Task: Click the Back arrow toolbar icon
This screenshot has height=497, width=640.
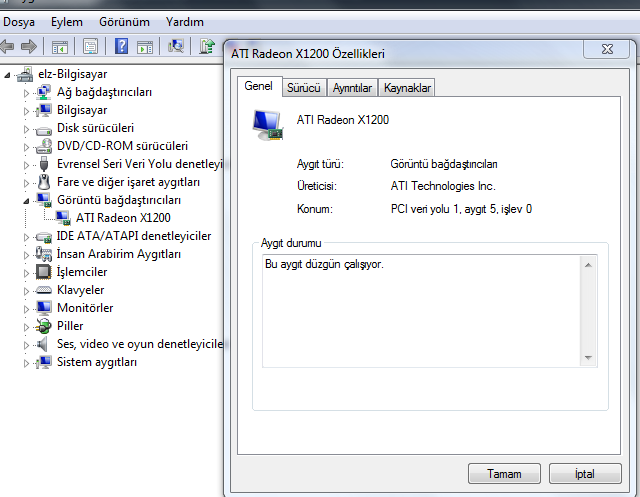Action: [x=7, y=46]
